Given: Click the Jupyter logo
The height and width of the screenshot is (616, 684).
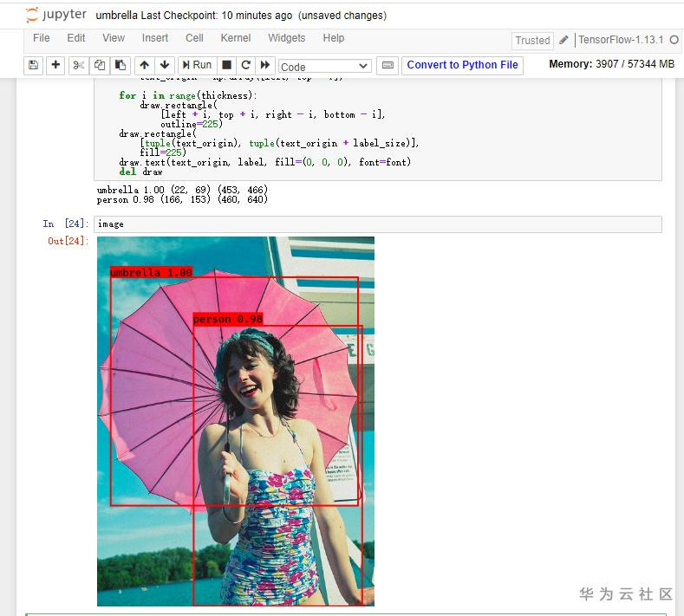Looking at the screenshot, I should (55, 15).
